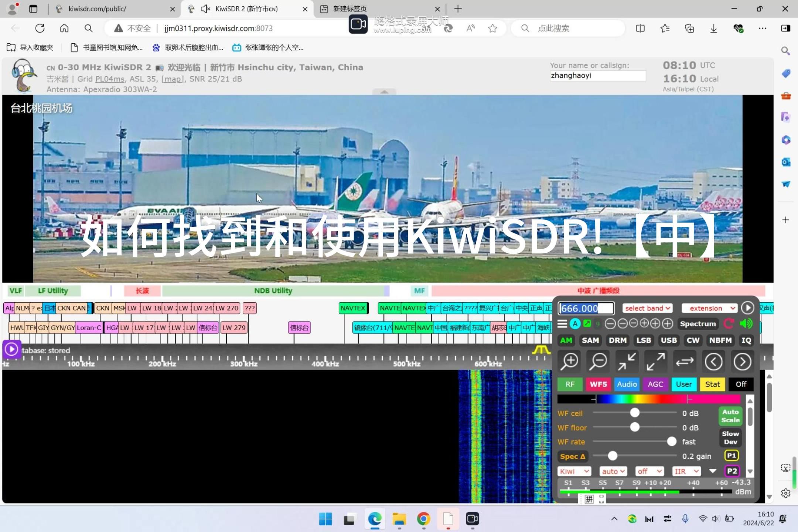Open the IIR filter dropdown
This screenshot has width=798, height=532.
tap(687, 471)
